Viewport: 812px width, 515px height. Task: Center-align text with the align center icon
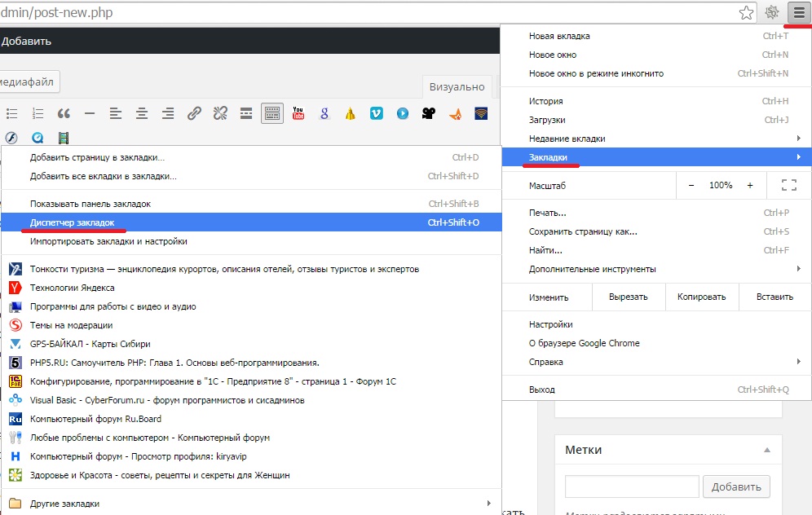pyautogui.click(x=142, y=113)
